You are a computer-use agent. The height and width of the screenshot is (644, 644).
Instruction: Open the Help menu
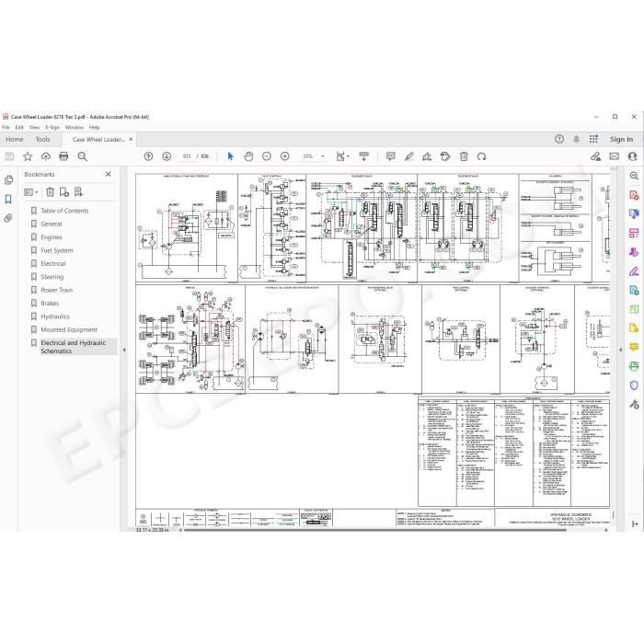95,127
